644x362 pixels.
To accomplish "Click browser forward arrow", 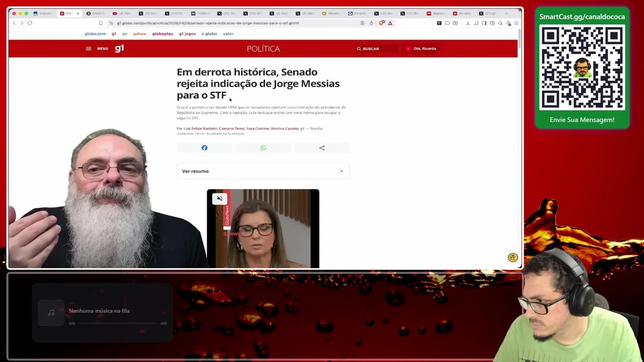I will (22, 23).
